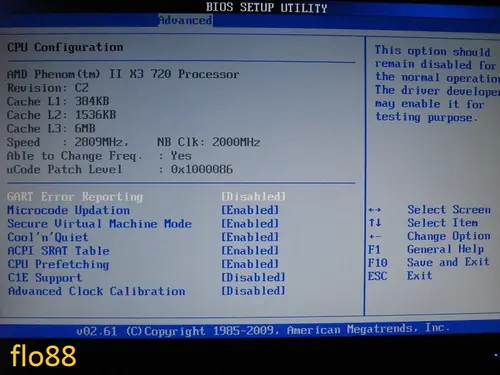Select Advanced Clock Calibration setting
This screenshot has height=375, width=500.
(x=96, y=291)
